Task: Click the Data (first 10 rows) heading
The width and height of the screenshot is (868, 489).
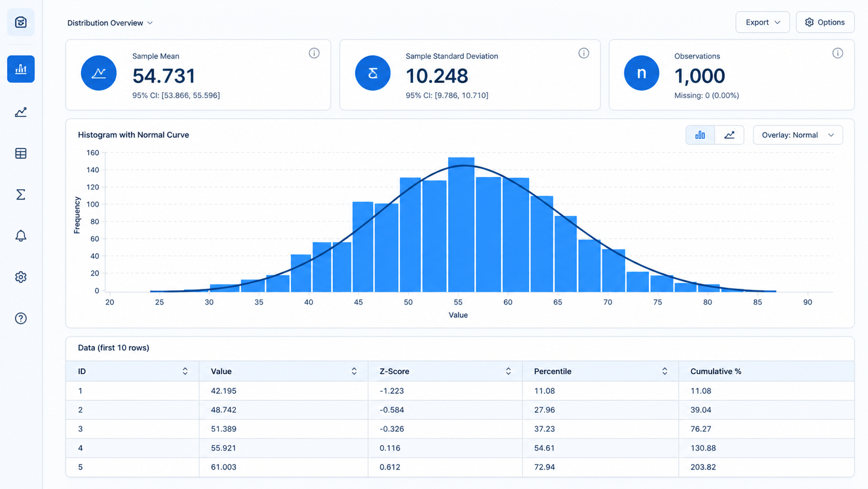Action: [114, 348]
